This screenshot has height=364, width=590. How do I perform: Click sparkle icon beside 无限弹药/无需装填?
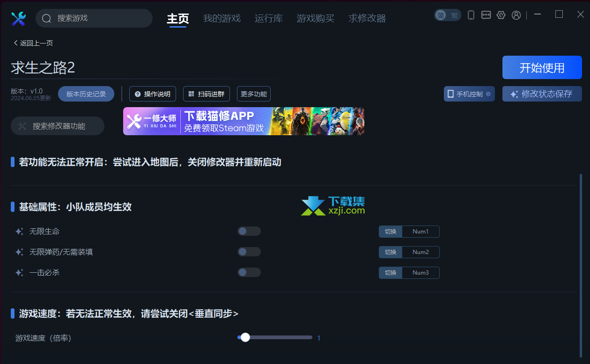19,252
